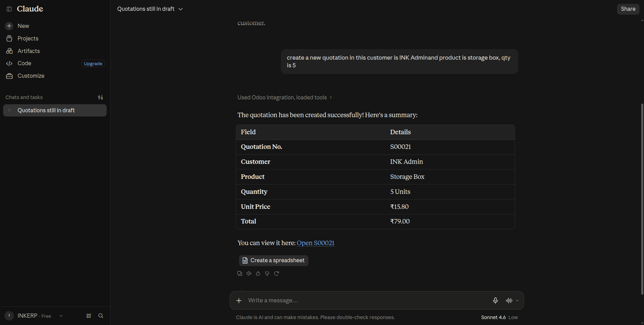Click the user message about creating a quotation
This screenshot has width=644, height=325.
coord(399,61)
